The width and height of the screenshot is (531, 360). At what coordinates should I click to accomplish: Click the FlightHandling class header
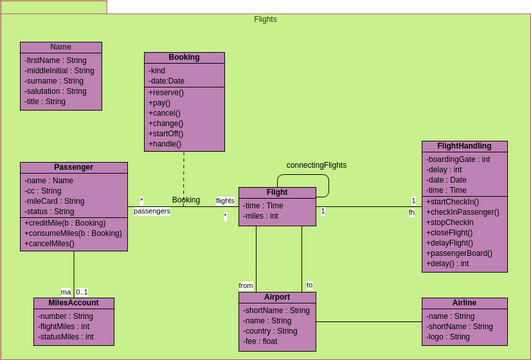pyautogui.click(x=464, y=146)
